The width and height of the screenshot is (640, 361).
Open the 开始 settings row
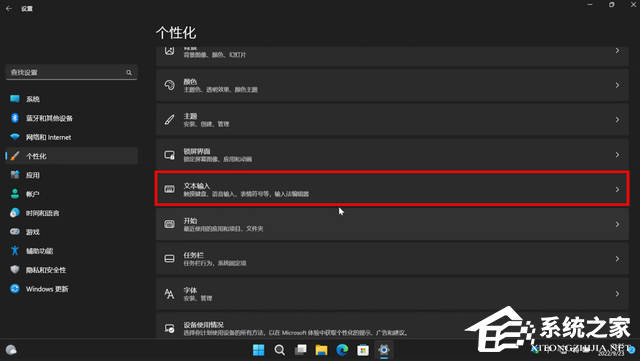click(x=392, y=224)
